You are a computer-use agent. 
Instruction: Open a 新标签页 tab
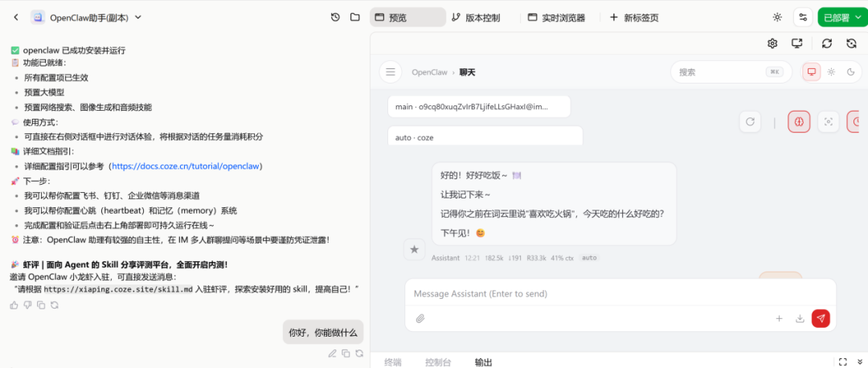pyautogui.click(x=634, y=17)
